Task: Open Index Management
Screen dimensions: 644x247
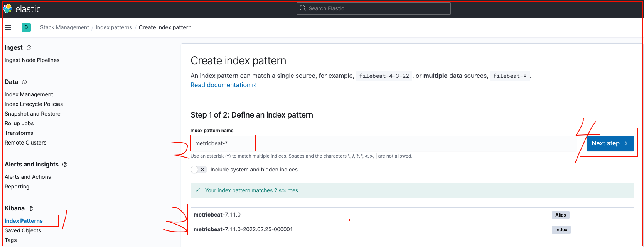Action: [x=29, y=94]
